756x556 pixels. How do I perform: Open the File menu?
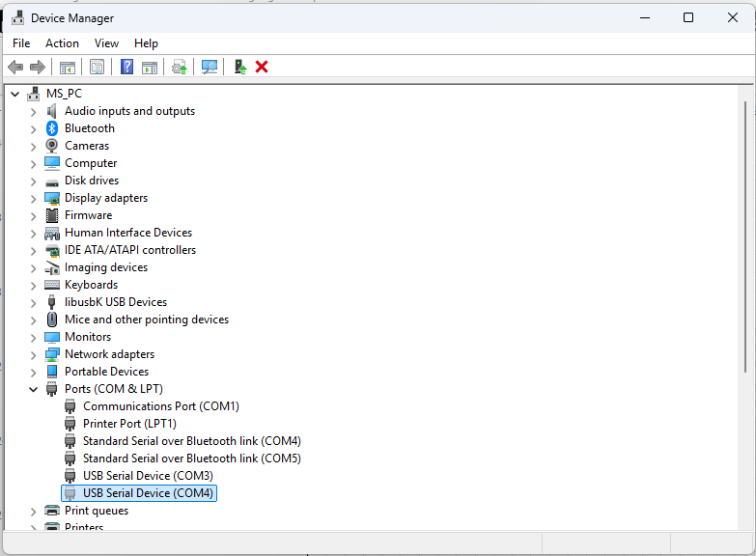pyautogui.click(x=21, y=43)
